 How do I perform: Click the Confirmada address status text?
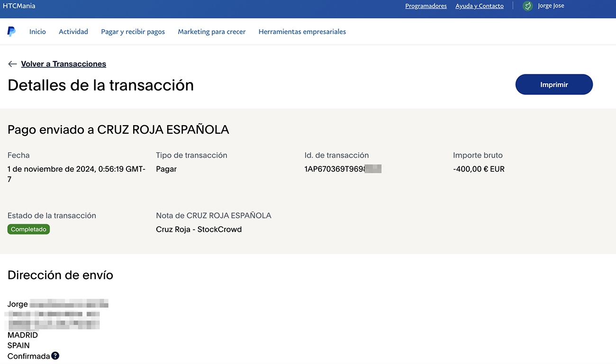[x=29, y=356]
